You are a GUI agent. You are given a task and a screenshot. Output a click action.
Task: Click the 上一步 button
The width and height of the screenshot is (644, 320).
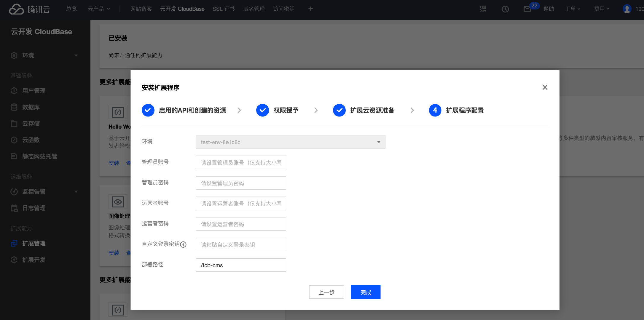click(x=326, y=292)
